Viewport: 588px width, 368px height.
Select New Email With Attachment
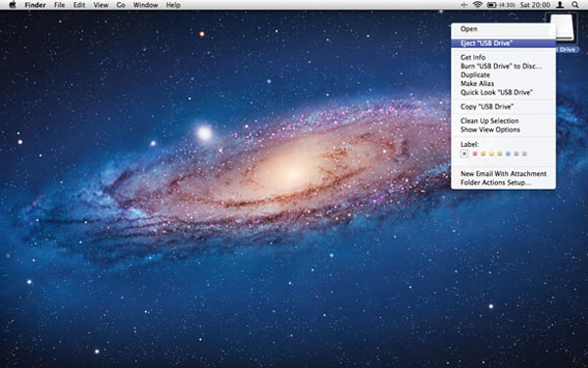pos(504,173)
